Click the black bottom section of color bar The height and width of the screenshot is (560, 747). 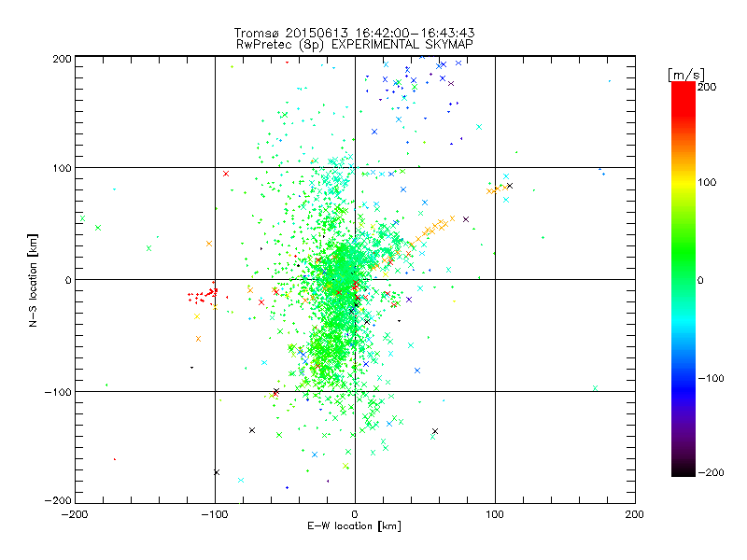pos(684,469)
